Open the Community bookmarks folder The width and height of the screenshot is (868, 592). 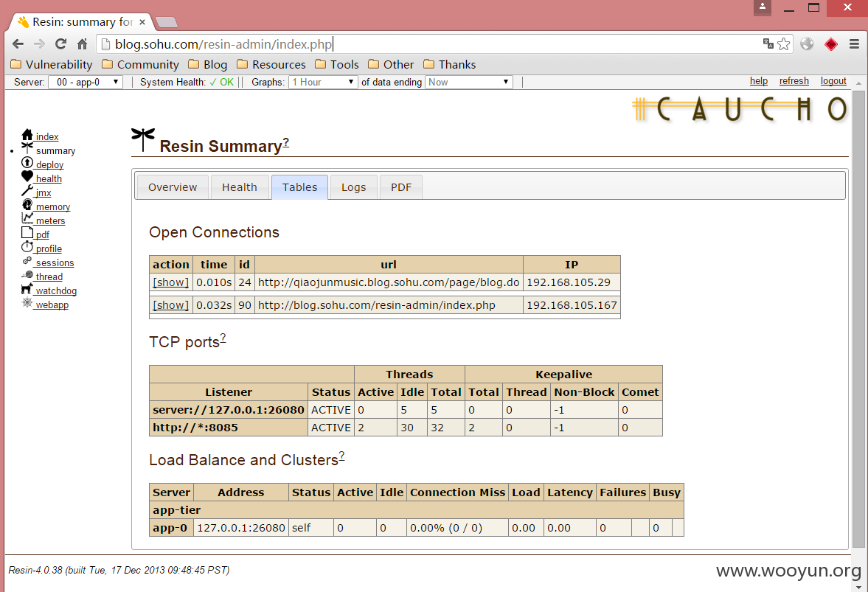(141, 64)
